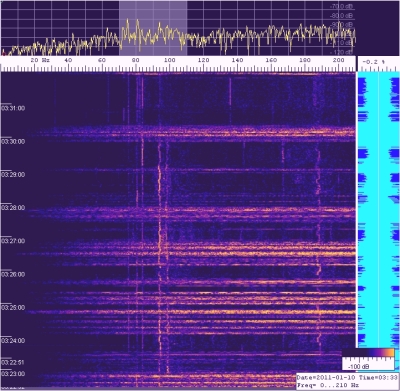Click the 03:31:00 time marker
The height and width of the screenshot is (391, 400).
tap(13, 108)
